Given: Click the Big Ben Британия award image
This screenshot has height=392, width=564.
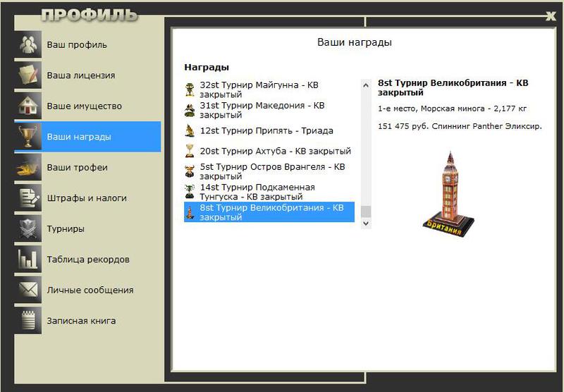Looking at the screenshot, I should pyautogui.click(x=448, y=195).
